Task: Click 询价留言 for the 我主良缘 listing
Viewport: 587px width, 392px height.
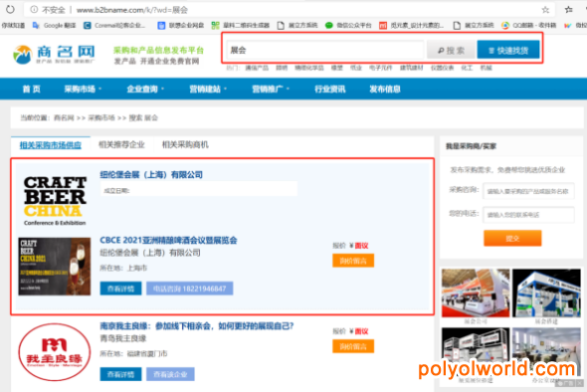Action: [x=353, y=346]
